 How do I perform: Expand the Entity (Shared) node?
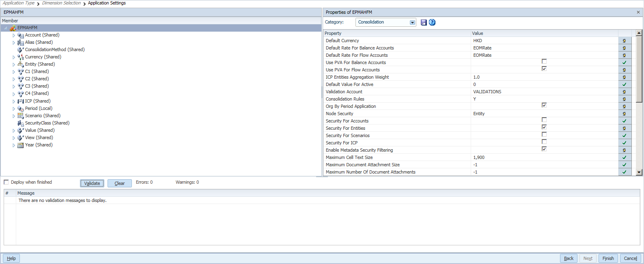(x=13, y=64)
